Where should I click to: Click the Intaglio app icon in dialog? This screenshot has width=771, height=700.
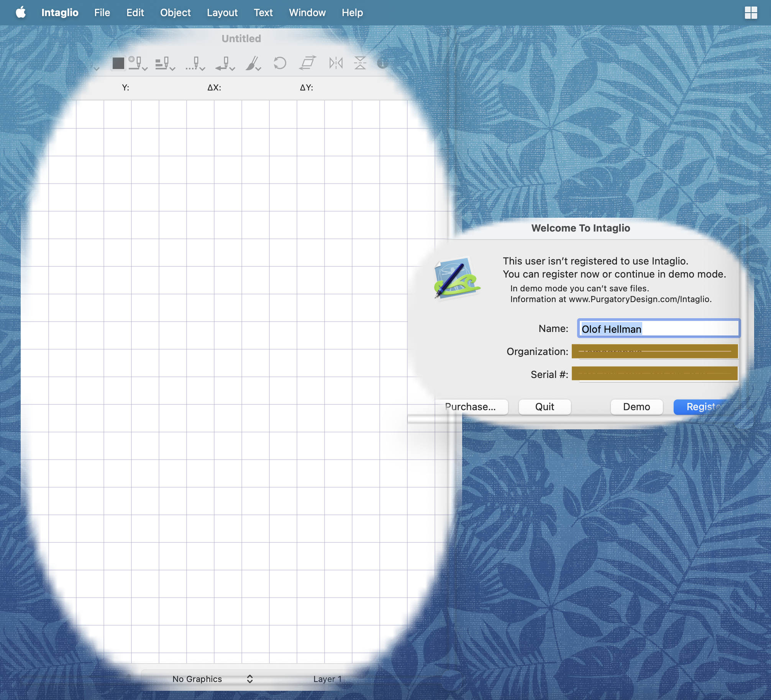tap(457, 278)
